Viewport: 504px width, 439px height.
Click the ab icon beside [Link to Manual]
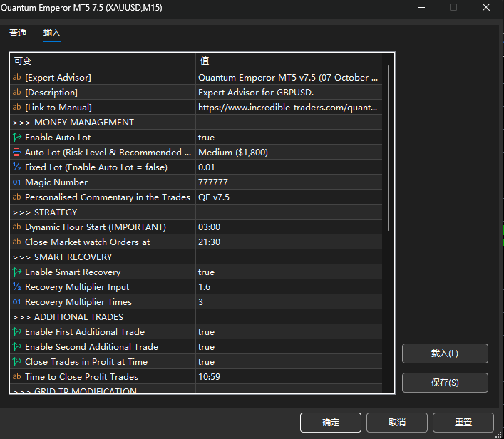16,107
